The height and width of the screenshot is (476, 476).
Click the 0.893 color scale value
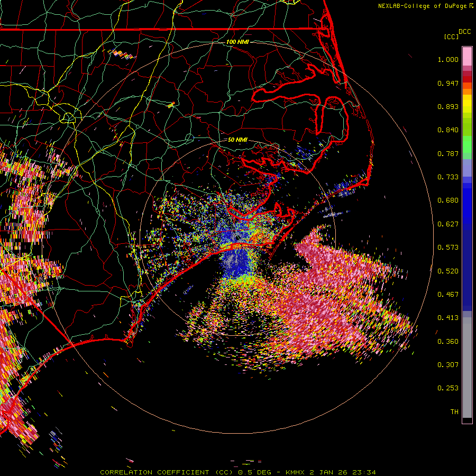pos(448,106)
